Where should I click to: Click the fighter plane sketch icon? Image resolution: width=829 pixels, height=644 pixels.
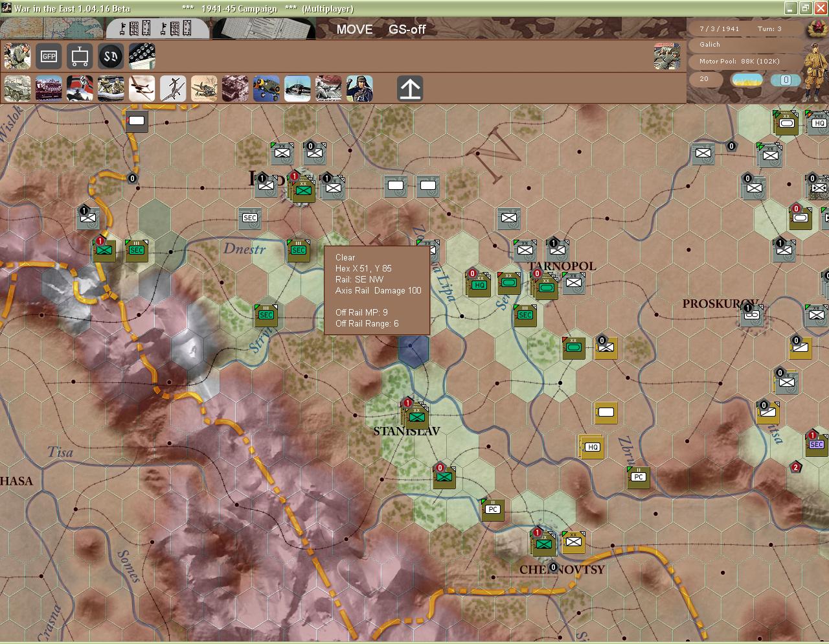(x=204, y=88)
